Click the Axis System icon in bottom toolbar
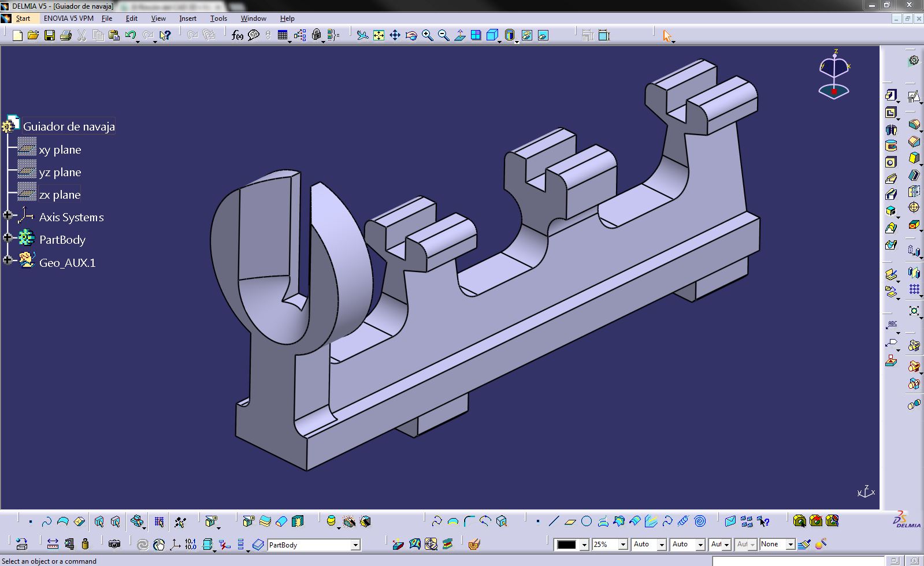This screenshot has height=566, width=924. (175, 544)
